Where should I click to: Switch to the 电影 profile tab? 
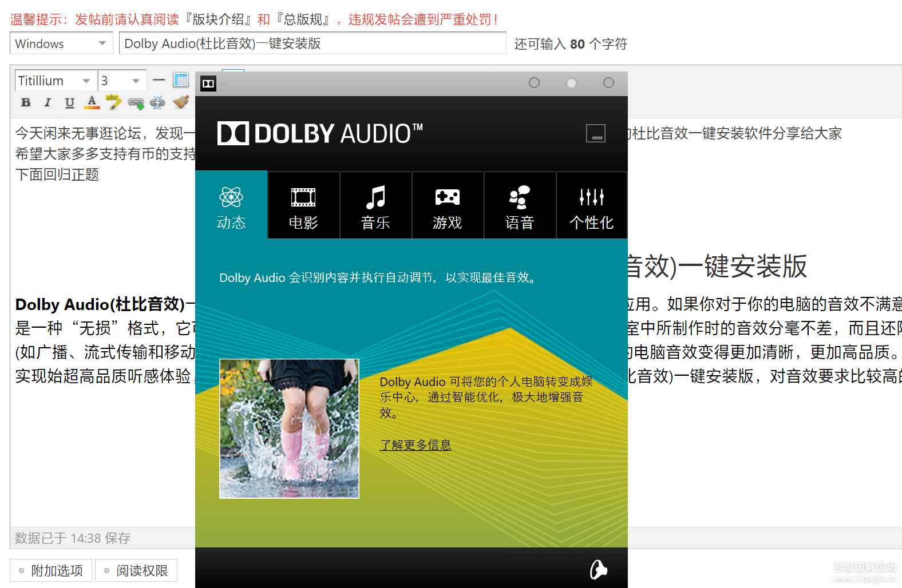pyautogui.click(x=303, y=205)
